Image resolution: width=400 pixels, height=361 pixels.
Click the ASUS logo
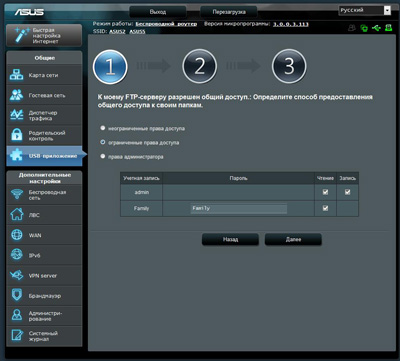pyautogui.click(x=29, y=12)
